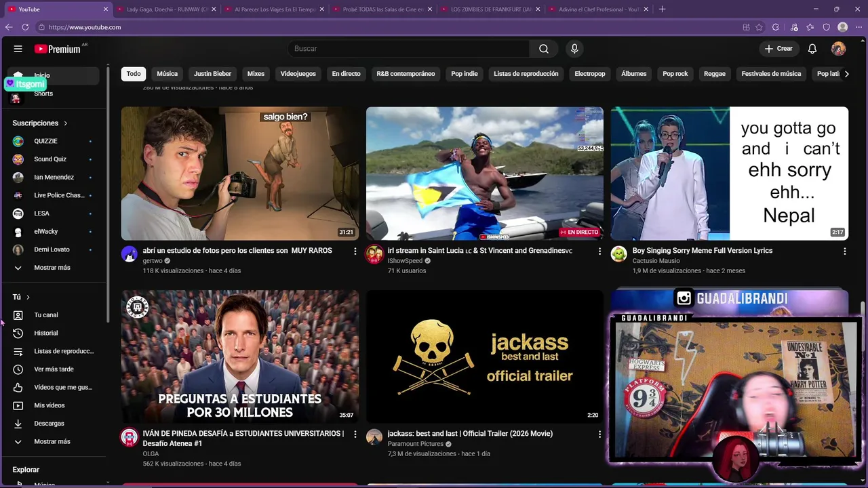Viewport: 868px width, 488px height.
Task: Filter by Justin Bieber chip
Action: 212,74
